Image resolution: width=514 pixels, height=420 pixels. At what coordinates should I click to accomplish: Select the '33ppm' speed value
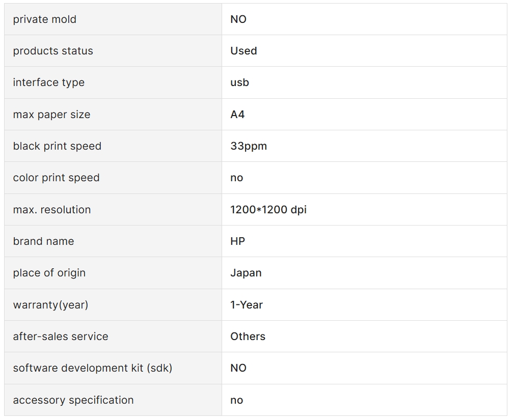(249, 146)
